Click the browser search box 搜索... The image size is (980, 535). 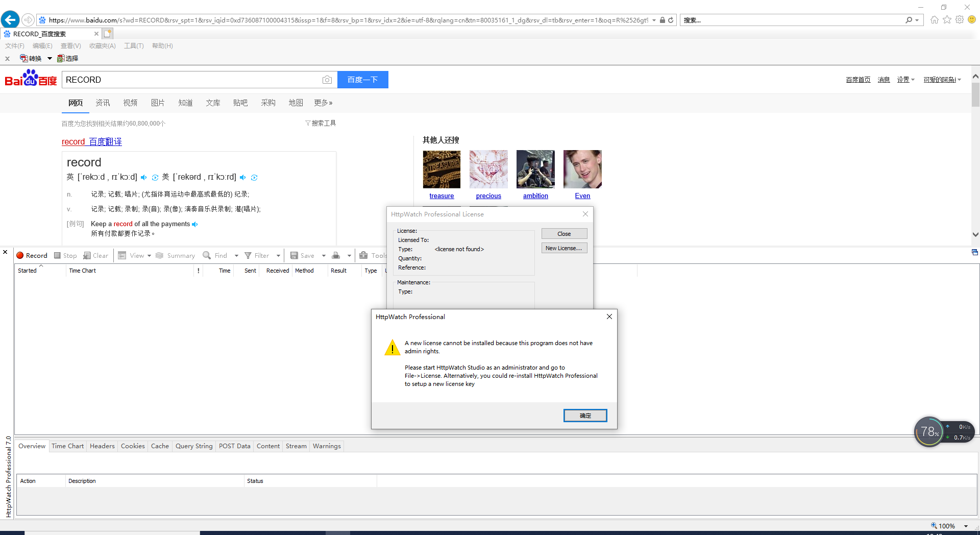tap(792, 20)
